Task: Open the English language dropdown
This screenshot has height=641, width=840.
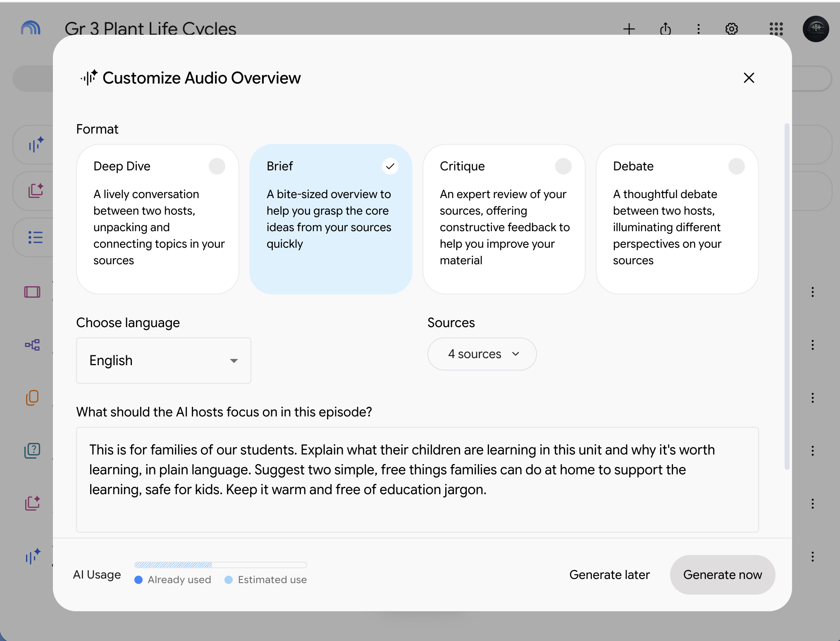Action: pyautogui.click(x=164, y=361)
